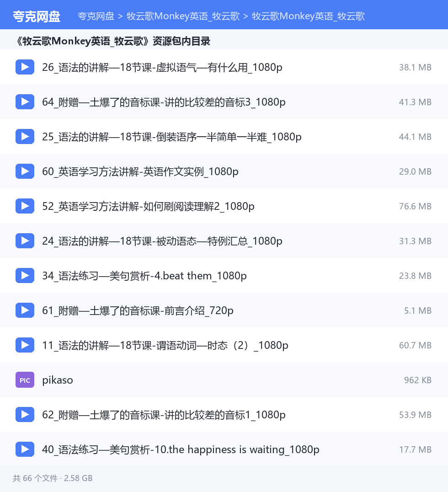Open file 60_英语学习方法讲解-英语作文实例_1080p
The height and width of the screenshot is (492, 448).
pos(140,171)
